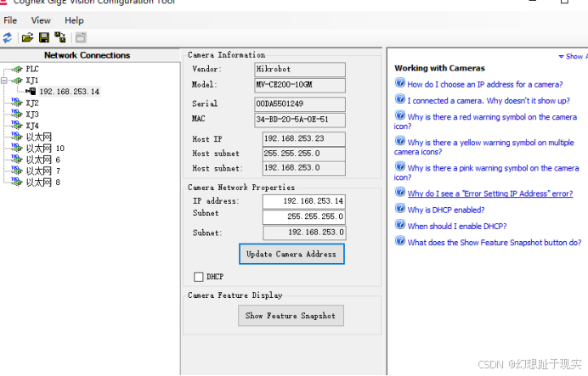Open 'Why is DHCP enabled?' link
588x376 pixels.
(446, 210)
